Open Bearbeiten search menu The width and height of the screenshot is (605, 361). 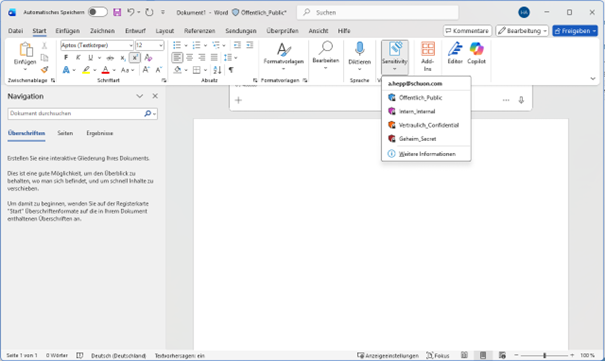pyautogui.click(x=326, y=55)
